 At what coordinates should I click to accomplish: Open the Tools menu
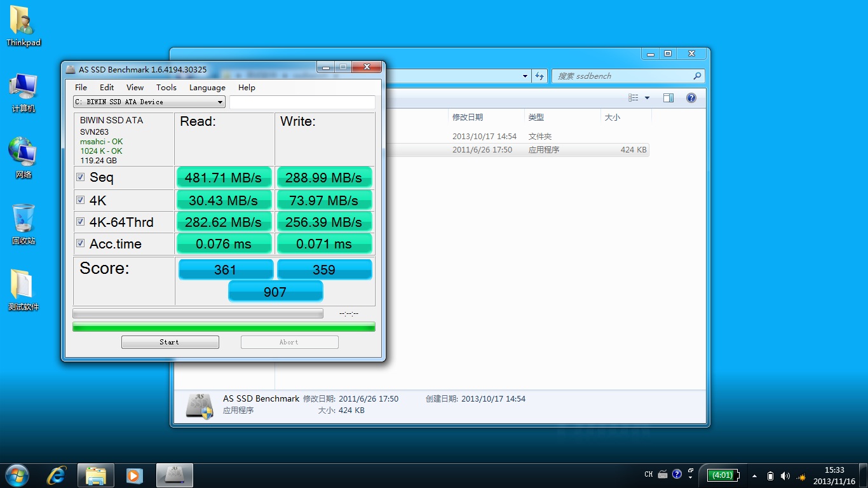click(166, 87)
